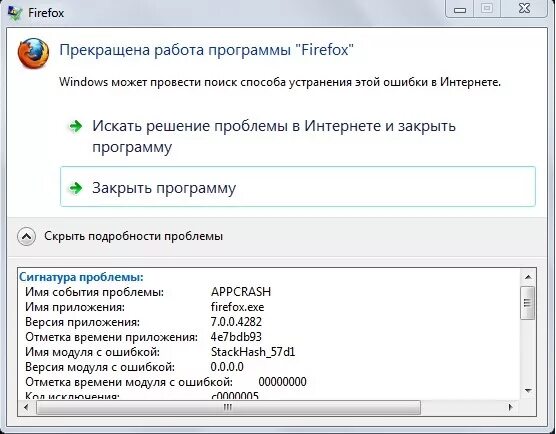Viewport: 556px width, 434px height.
Task: Click the Имя события проблемы label
Action: pos(95,292)
